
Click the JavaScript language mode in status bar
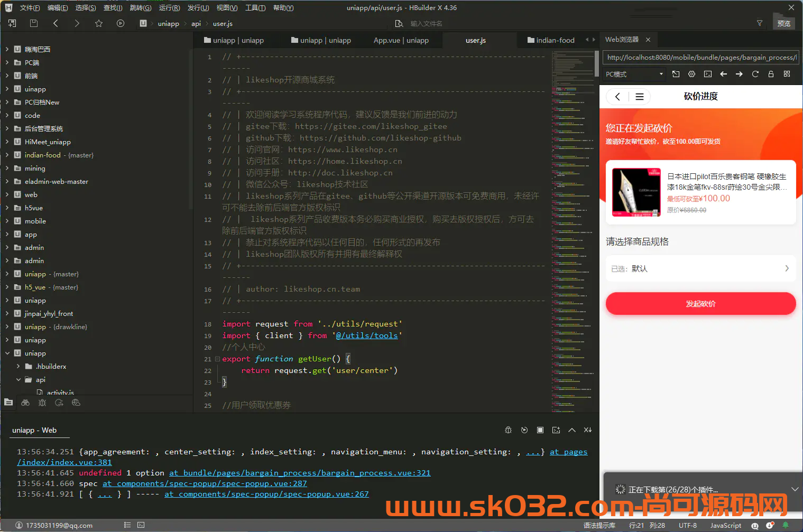pos(725,525)
